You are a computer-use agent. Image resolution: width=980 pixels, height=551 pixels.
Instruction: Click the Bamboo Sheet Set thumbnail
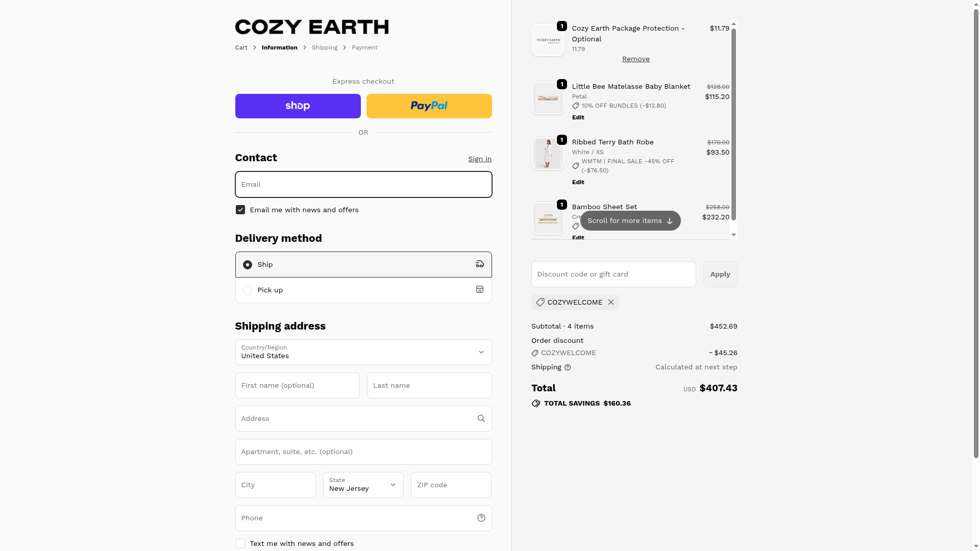(548, 218)
